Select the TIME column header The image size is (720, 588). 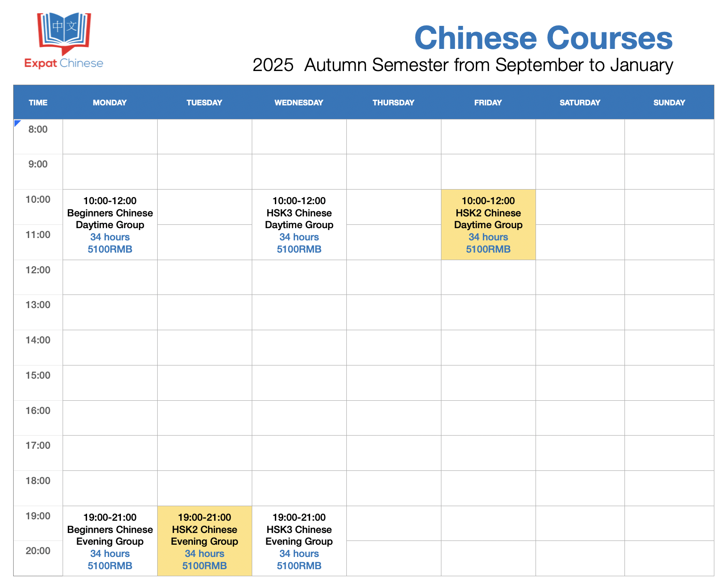(x=38, y=103)
